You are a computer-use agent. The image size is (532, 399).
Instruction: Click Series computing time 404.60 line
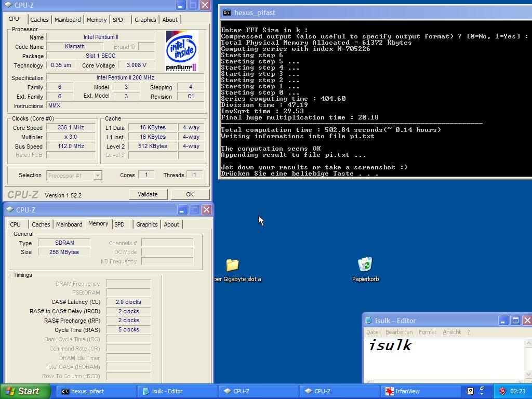283,98
